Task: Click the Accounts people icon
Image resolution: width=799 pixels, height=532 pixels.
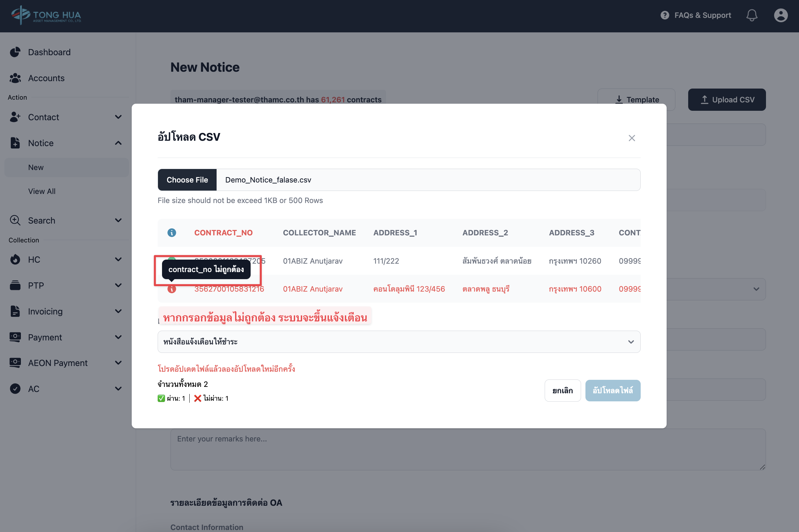Action: click(x=15, y=78)
